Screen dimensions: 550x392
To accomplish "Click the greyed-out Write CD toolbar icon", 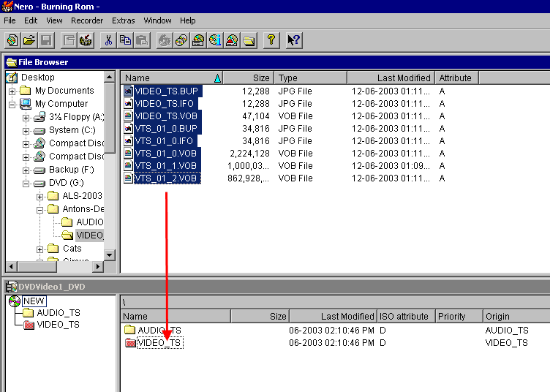I will pos(165,40).
